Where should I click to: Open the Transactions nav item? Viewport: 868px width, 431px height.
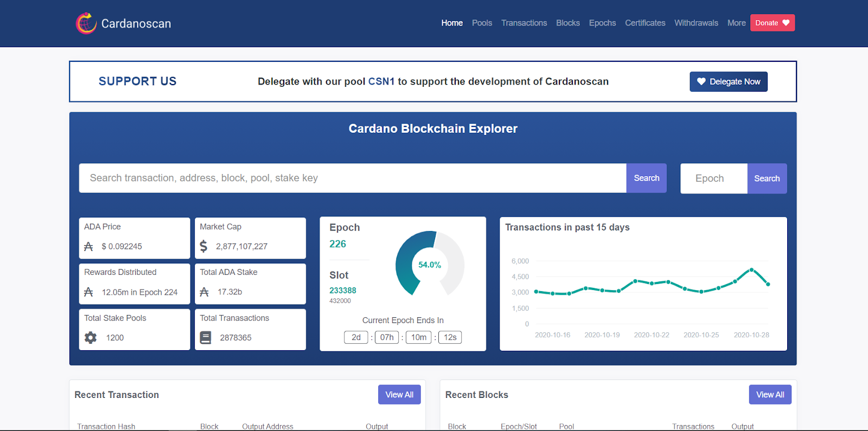(524, 23)
